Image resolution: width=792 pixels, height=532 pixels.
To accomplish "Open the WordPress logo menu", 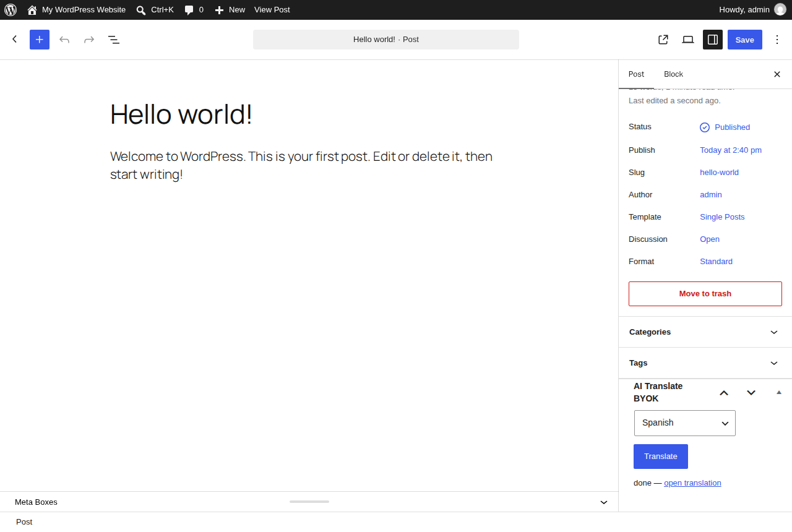I will [11, 10].
